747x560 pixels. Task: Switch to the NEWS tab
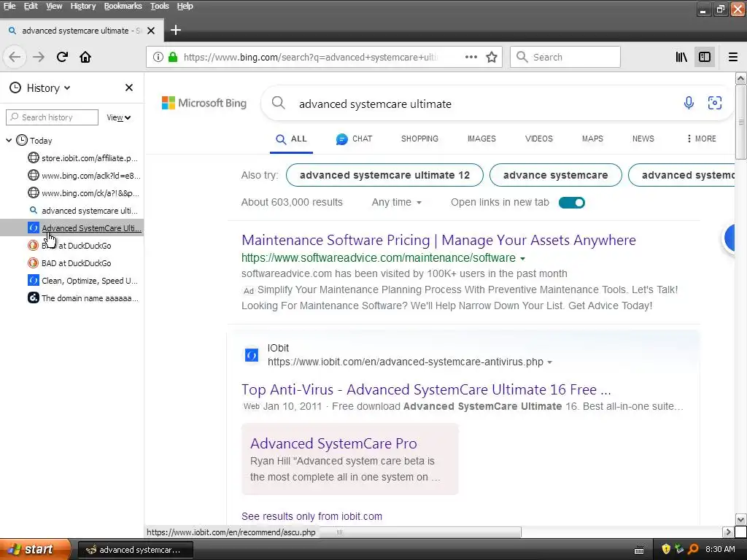[643, 139]
